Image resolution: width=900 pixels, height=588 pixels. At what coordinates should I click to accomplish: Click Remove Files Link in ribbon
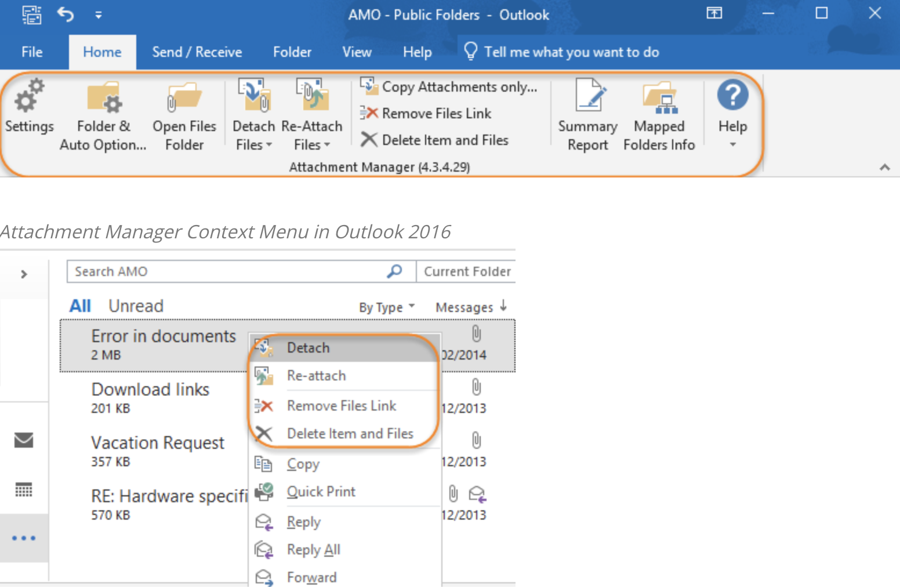pos(426,113)
